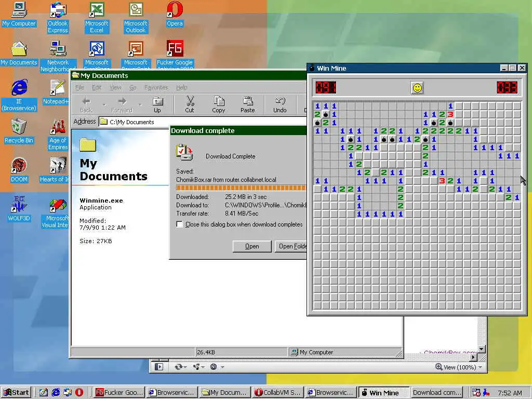Image resolution: width=532 pixels, height=399 pixels.
Task: Open Go menu in My Documents window
Action: (x=132, y=87)
